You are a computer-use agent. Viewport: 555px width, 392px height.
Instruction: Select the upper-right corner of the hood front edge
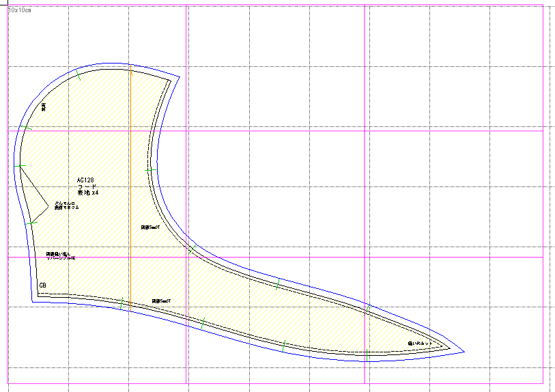(x=171, y=81)
